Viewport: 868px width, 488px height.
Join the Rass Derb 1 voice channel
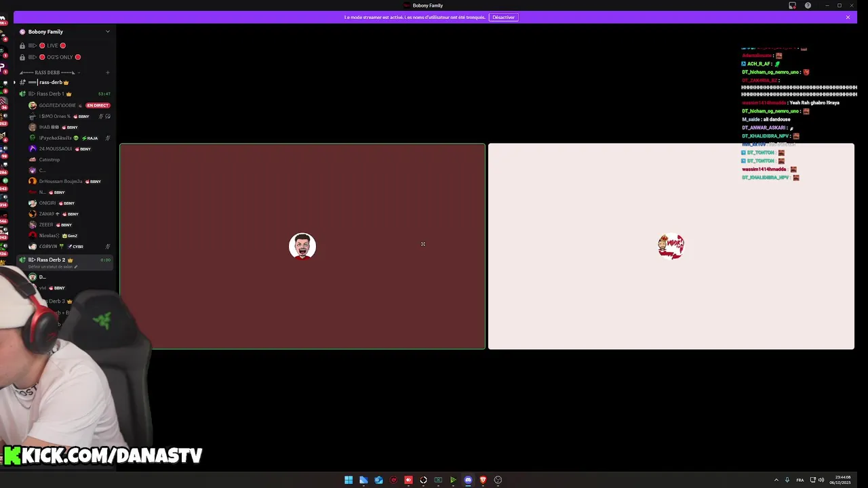[x=64, y=94]
